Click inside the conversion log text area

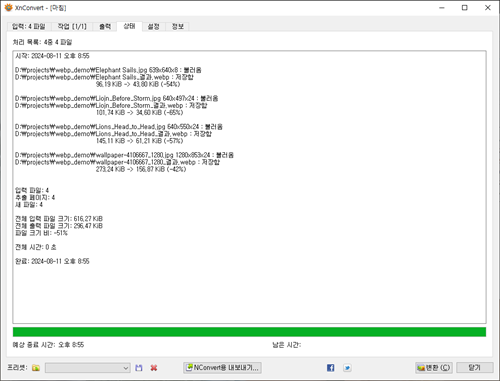pos(249,187)
